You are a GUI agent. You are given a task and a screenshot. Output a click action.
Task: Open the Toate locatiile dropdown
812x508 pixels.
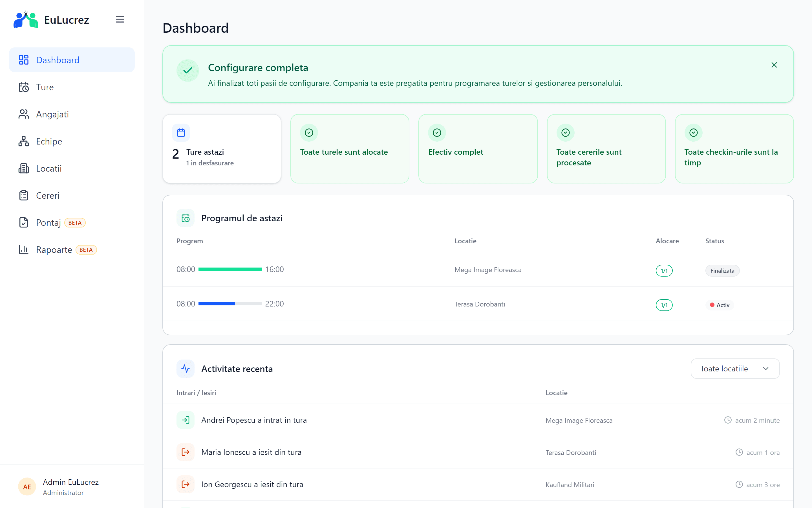pos(735,369)
